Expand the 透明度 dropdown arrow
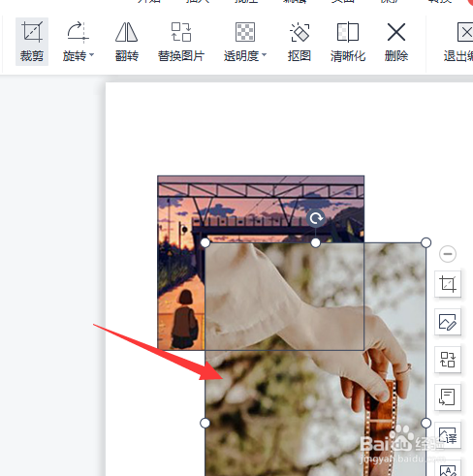473x476 pixels. (265, 55)
